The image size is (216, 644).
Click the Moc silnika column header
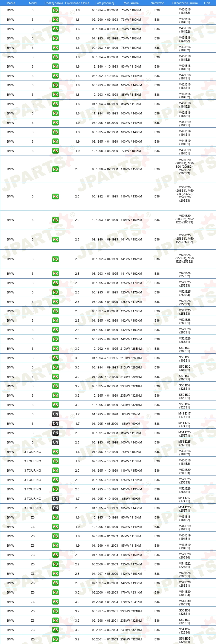click(x=131, y=3)
